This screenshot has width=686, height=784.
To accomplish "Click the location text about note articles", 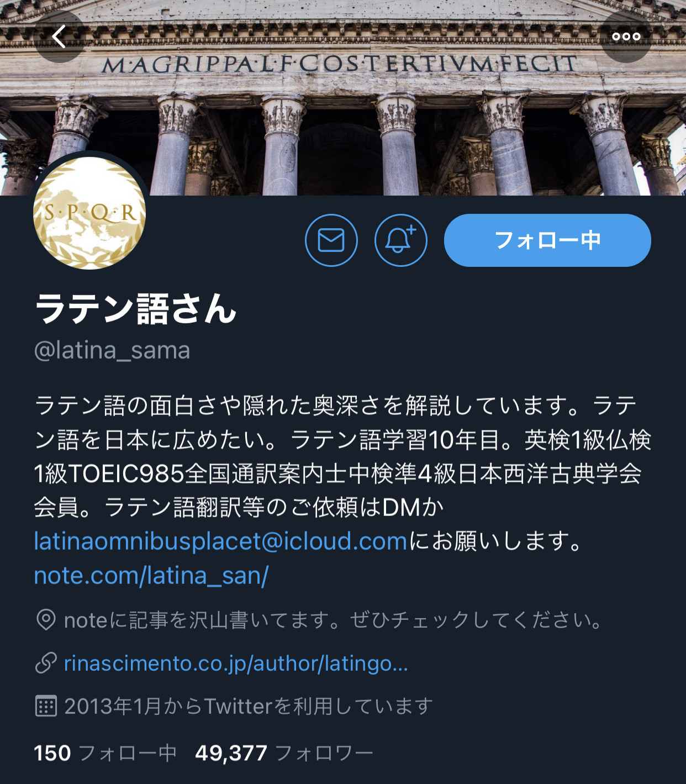I will pos(334,620).
